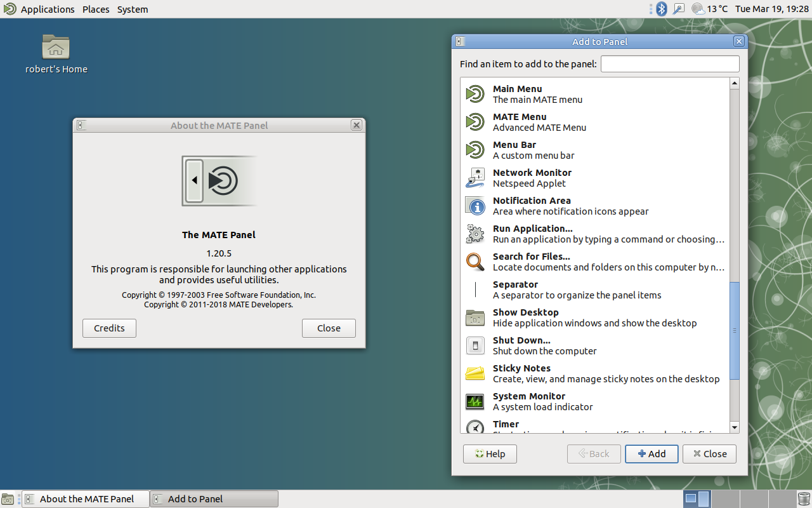
Task: Switch to the second workspace
Action: 726,499
